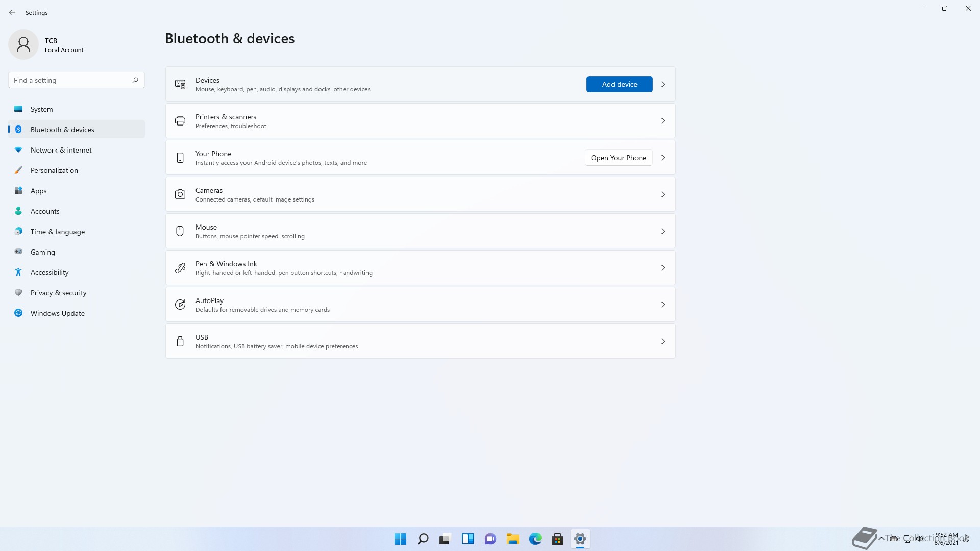This screenshot has height=551, width=980.
Task: Click the Cameras icon
Action: tap(180, 194)
